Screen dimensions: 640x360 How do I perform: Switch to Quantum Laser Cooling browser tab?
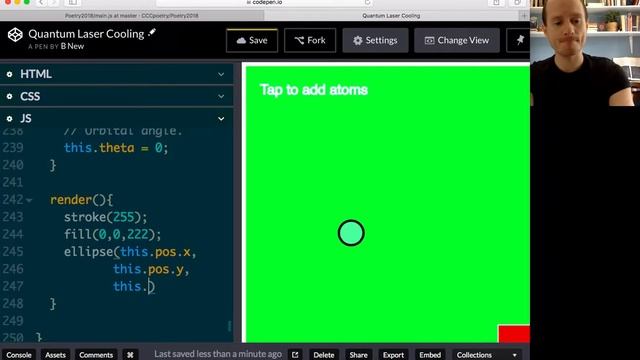[391, 16]
